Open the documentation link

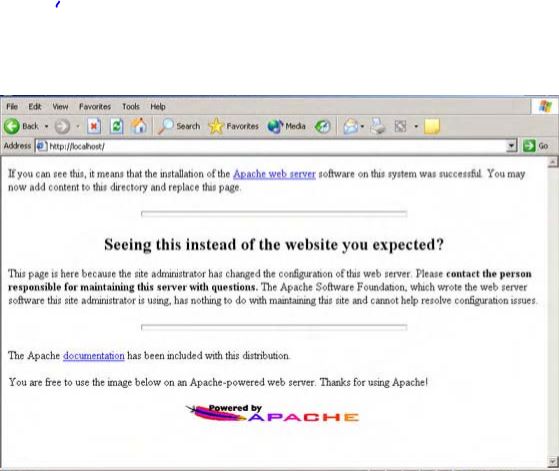94,356
